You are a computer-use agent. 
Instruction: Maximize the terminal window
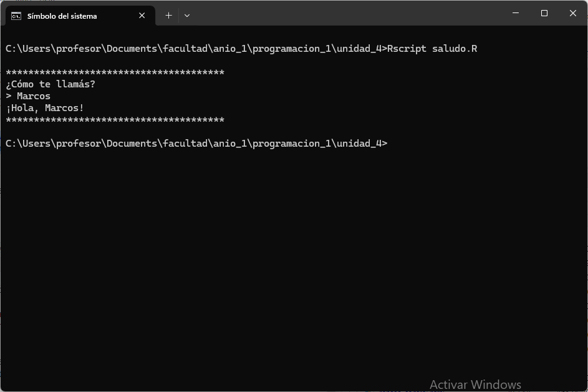(x=544, y=13)
